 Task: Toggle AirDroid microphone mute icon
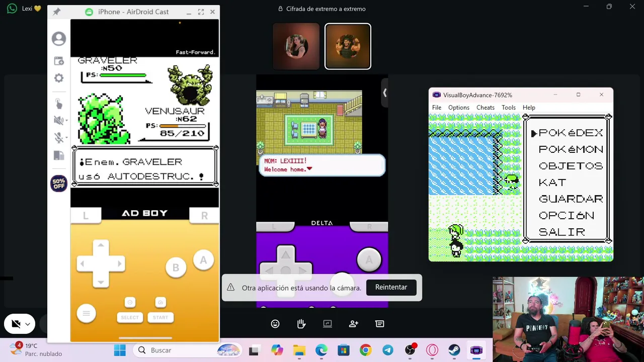(58, 138)
